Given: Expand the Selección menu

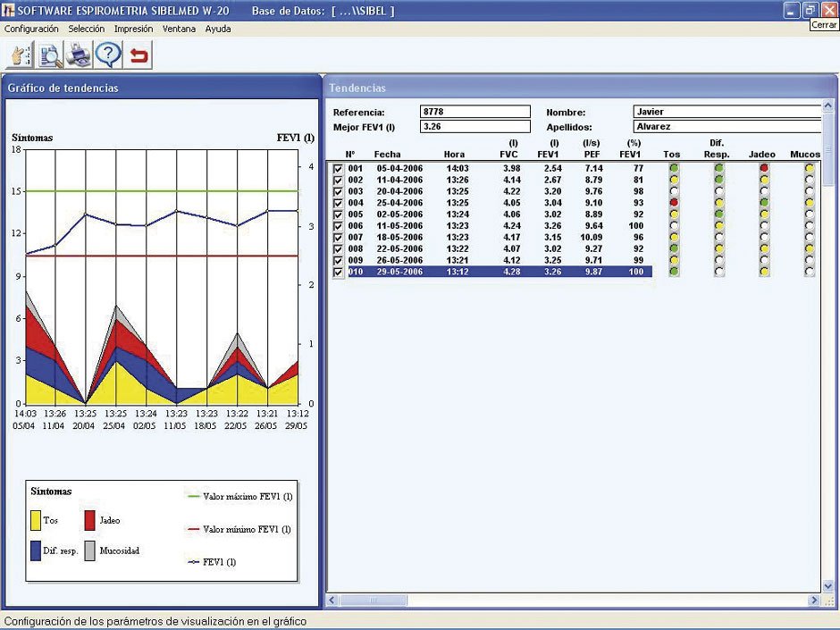Looking at the screenshot, I should coord(86,29).
